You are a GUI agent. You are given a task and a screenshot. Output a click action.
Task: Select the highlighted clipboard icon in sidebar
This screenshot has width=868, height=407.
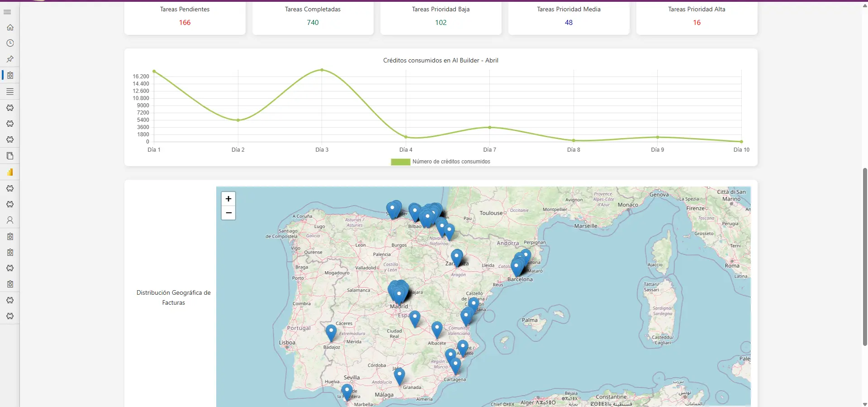10,76
